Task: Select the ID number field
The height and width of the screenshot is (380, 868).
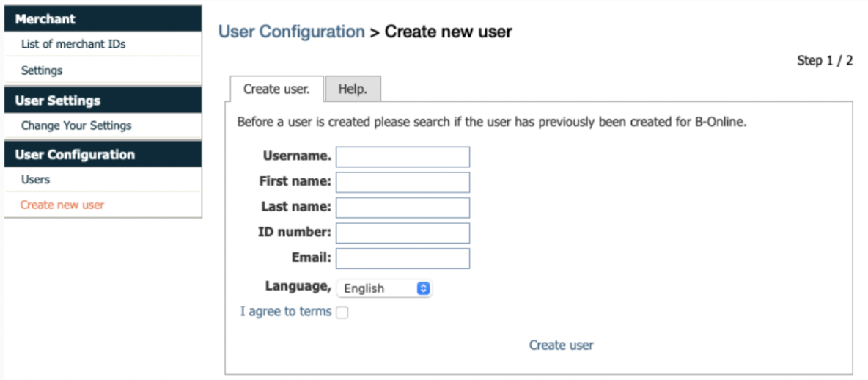Action: coord(403,233)
